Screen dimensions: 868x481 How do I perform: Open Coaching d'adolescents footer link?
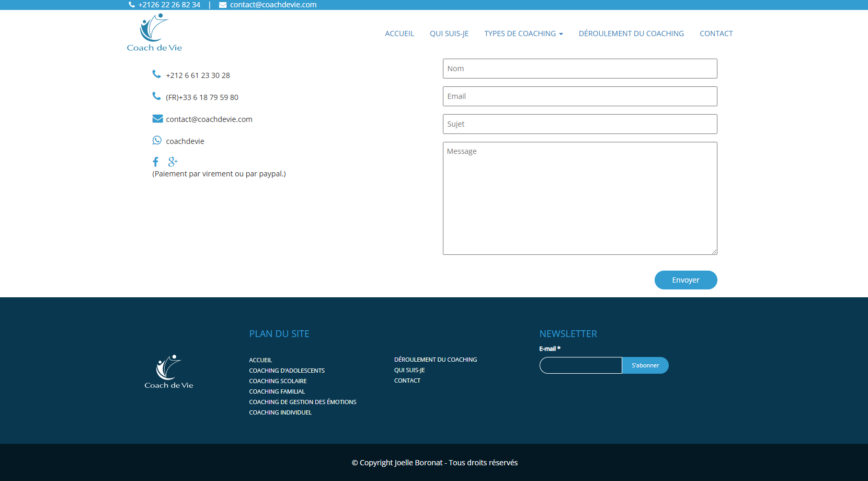287,371
